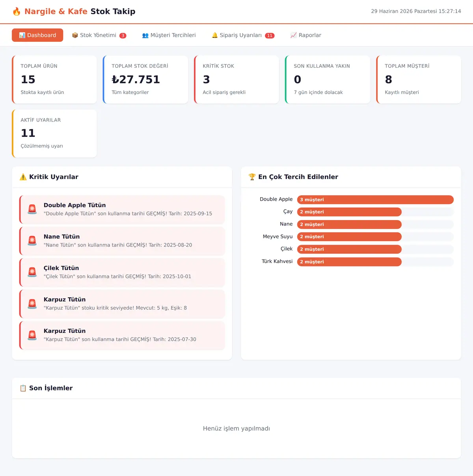
Task: Click the siren icon beside Nane Tütün alert
Action: click(32, 241)
